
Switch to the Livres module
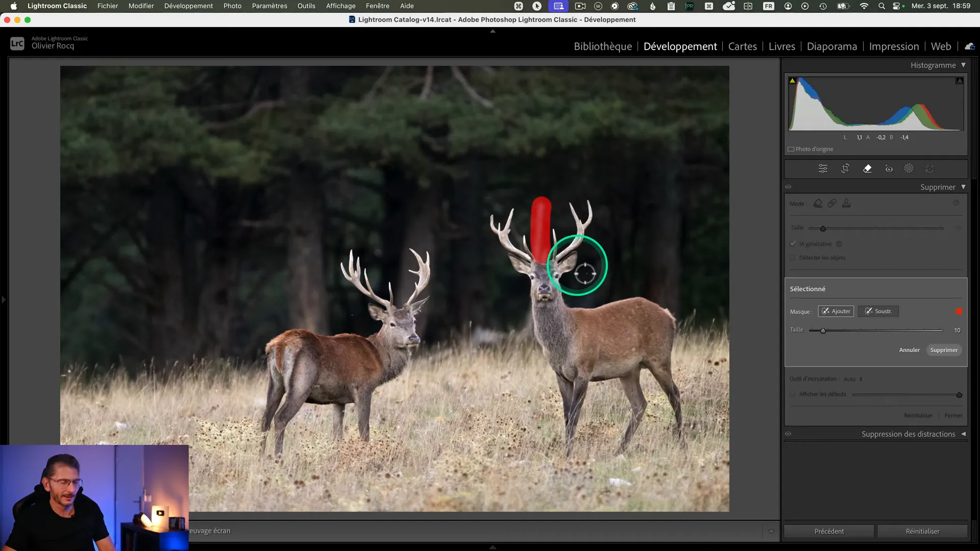pyautogui.click(x=781, y=46)
